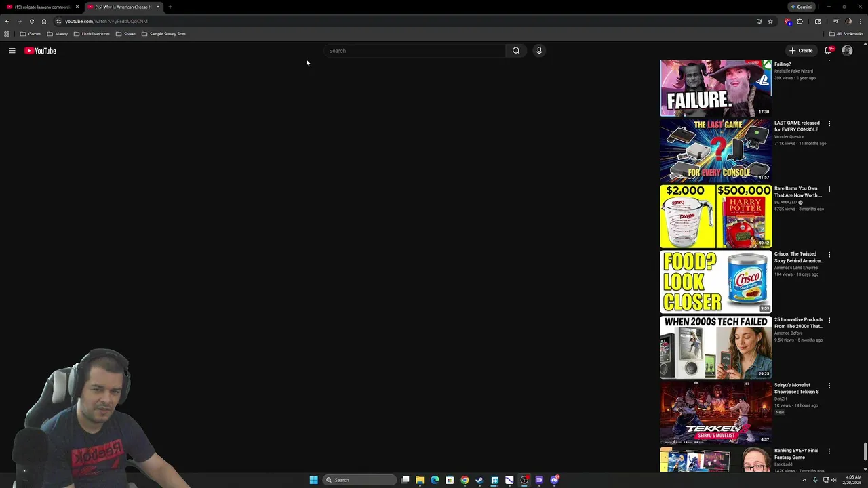868x488 pixels.
Task: Open Discord from the taskbar
Action: pos(554,480)
